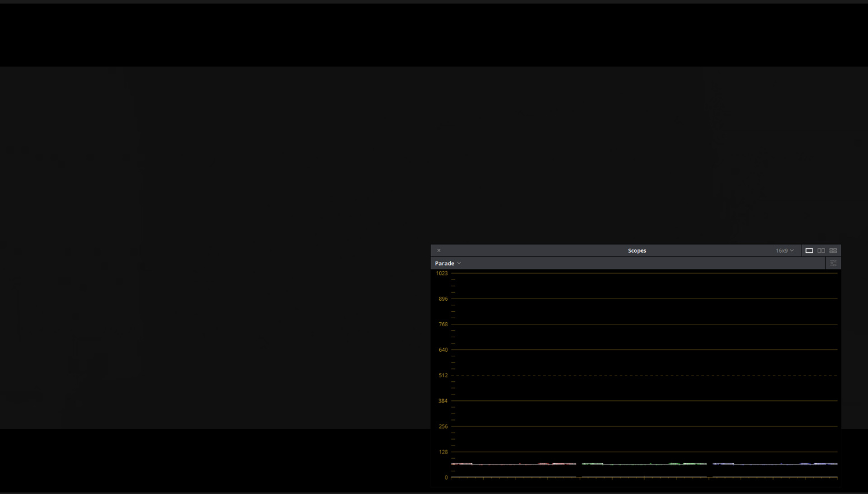This screenshot has width=868, height=494.
Task: Click the 1023 scale label
Action: [442, 274]
